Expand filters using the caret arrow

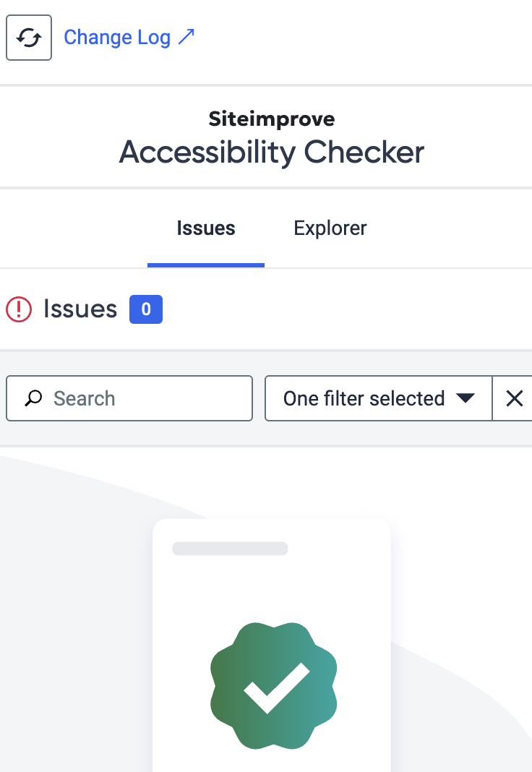[x=465, y=398]
